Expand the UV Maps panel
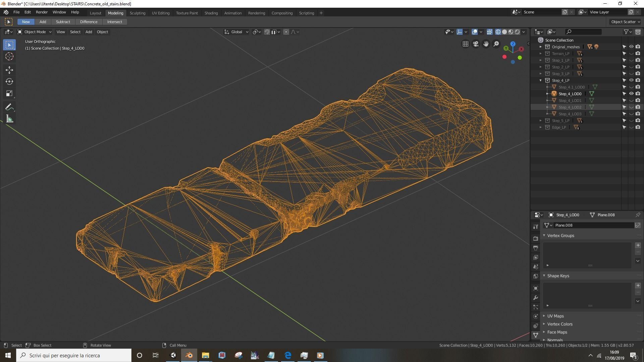The width and height of the screenshot is (644, 362). 555,316
